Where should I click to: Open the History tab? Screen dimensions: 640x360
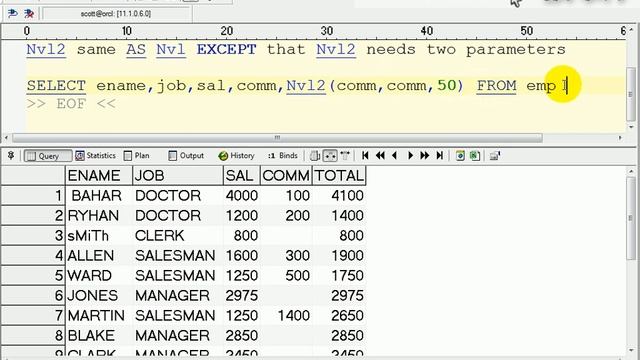237,156
